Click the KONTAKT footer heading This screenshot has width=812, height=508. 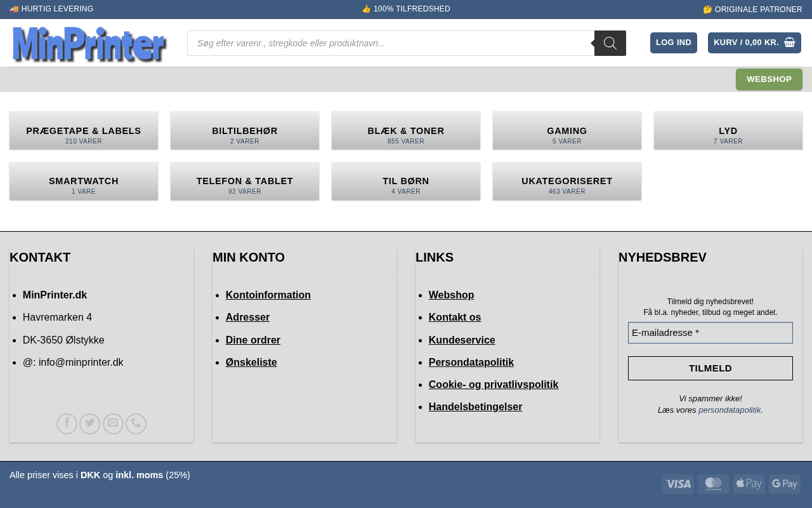[40, 257]
